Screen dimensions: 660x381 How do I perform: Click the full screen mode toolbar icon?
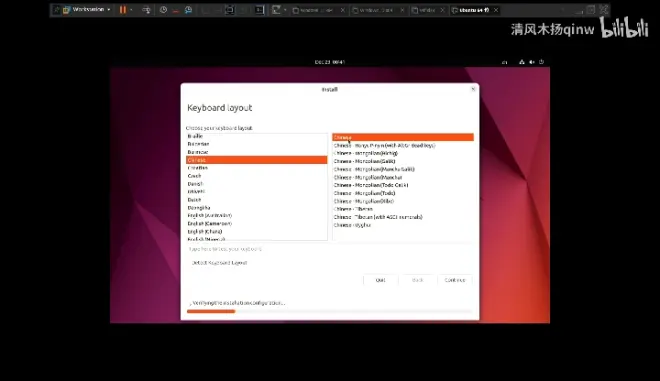point(229,10)
